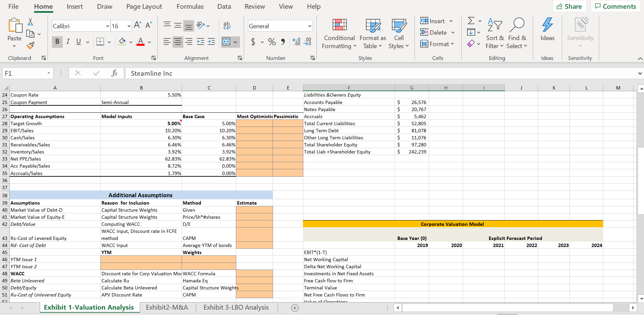Toggle underline formatting
This screenshot has height=315, width=644.
coord(78,42)
